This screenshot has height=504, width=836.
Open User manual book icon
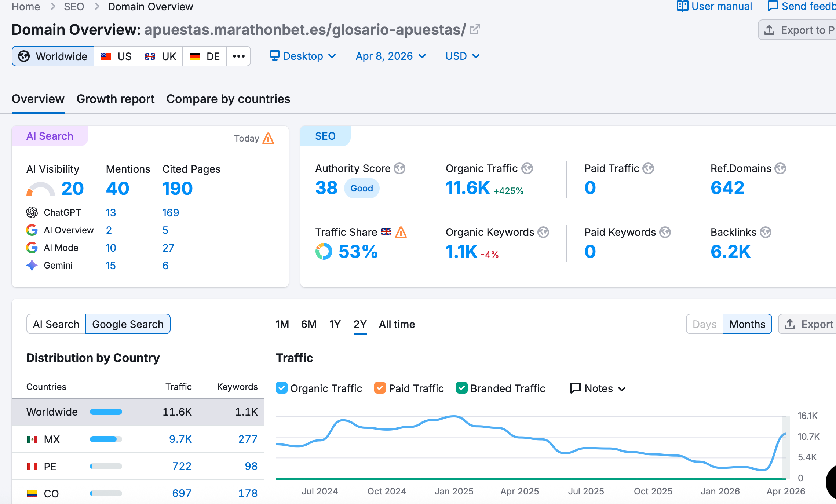tap(682, 6)
